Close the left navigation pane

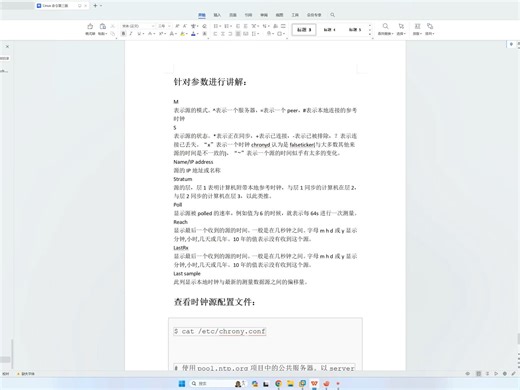7,47
